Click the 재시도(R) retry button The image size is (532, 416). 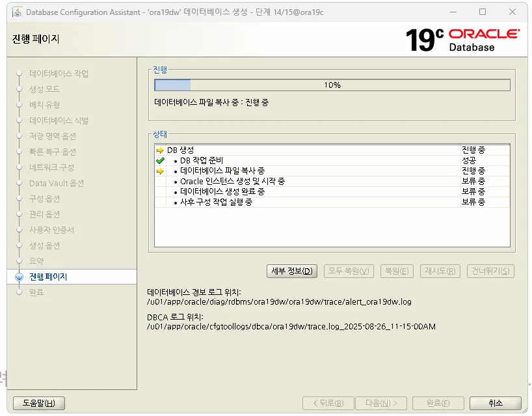pos(440,271)
